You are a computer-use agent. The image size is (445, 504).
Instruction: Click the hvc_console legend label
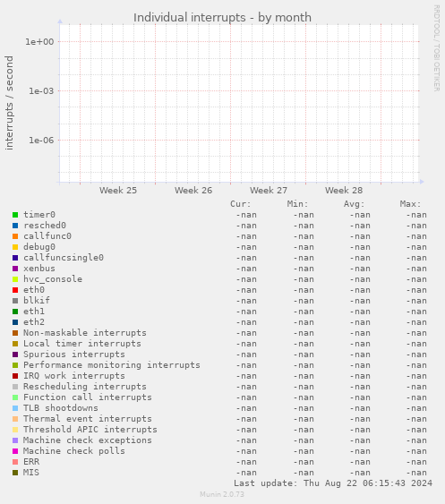pos(53,279)
